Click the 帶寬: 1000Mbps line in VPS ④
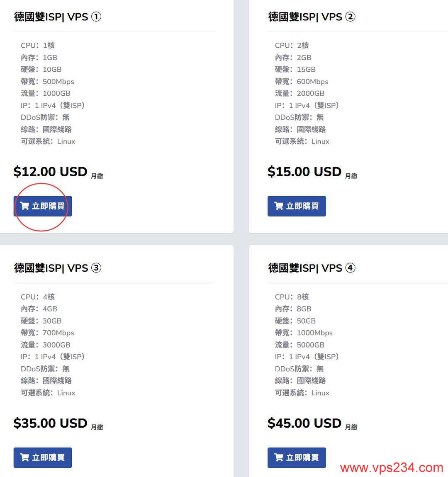The width and height of the screenshot is (448, 477). click(303, 333)
